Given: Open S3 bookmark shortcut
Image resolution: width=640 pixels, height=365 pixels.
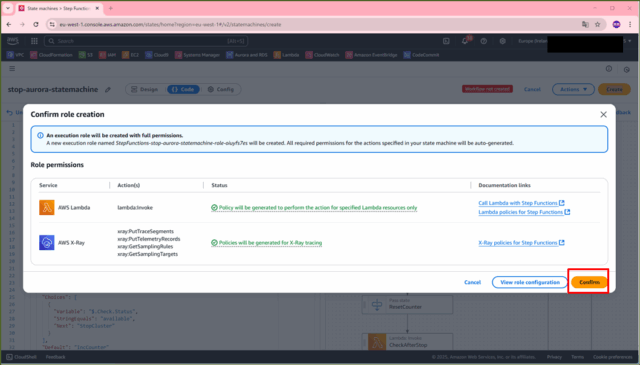Looking at the screenshot, I should tap(86, 55).
